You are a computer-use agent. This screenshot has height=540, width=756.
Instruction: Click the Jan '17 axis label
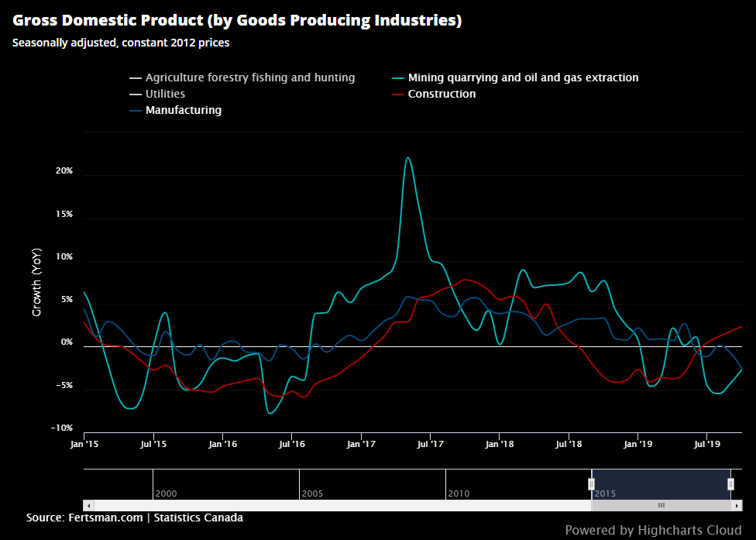click(361, 444)
